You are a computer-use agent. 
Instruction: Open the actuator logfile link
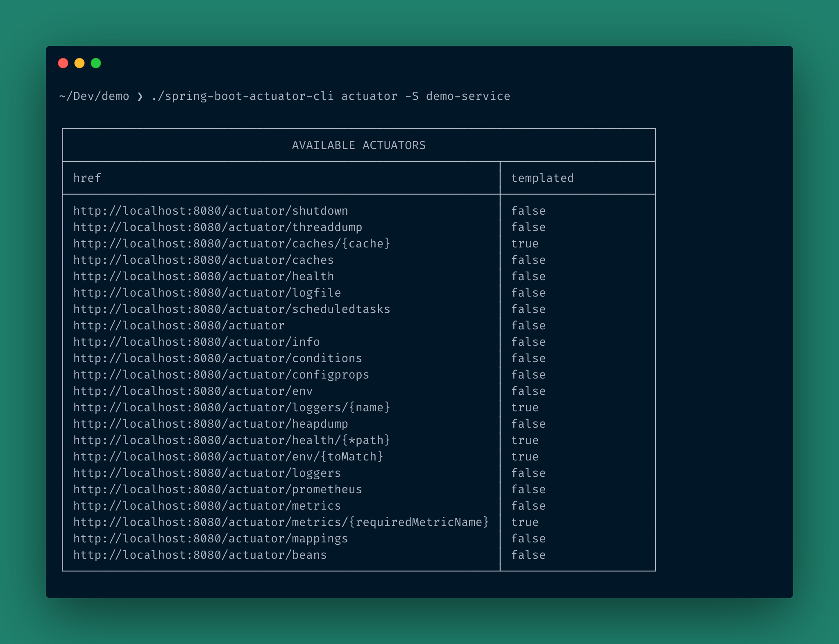(206, 293)
